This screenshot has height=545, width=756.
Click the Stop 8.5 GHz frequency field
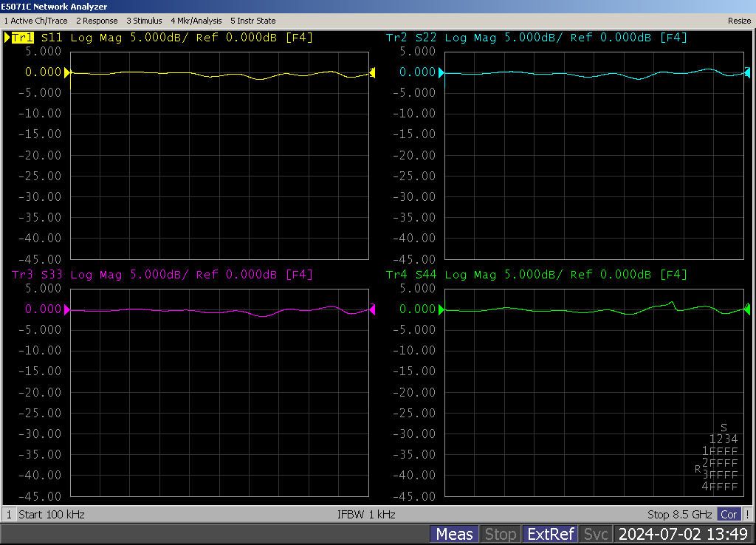pos(679,514)
